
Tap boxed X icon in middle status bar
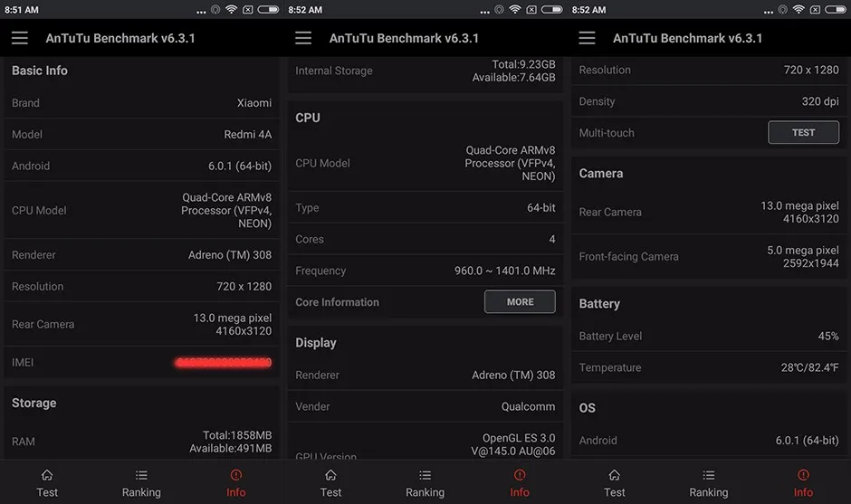pos(531,9)
